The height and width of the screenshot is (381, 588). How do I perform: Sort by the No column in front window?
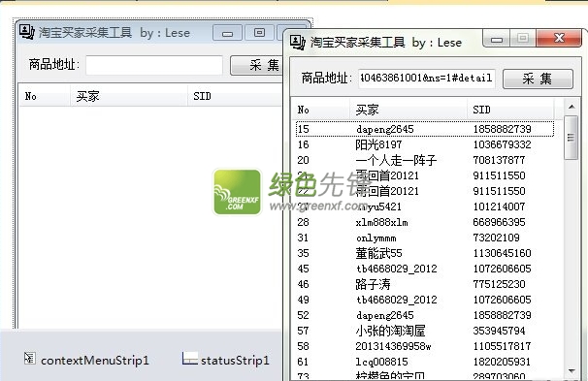[x=320, y=110]
